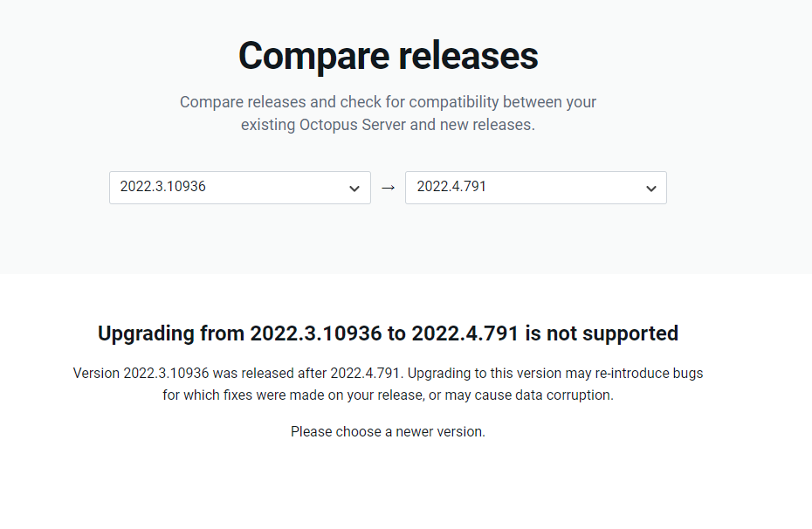The image size is (812, 529).
Task: Click the 'Compare releases' page heading
Action: pos(388,56)
